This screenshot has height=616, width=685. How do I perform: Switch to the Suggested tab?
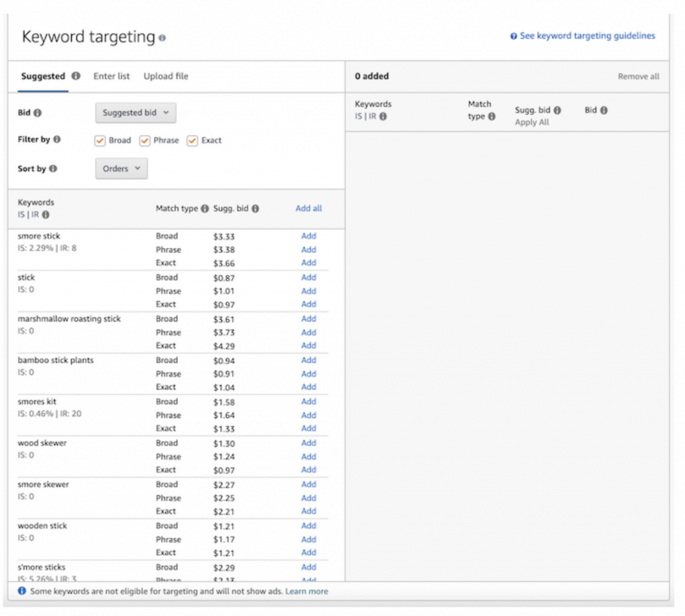point(43,76)
